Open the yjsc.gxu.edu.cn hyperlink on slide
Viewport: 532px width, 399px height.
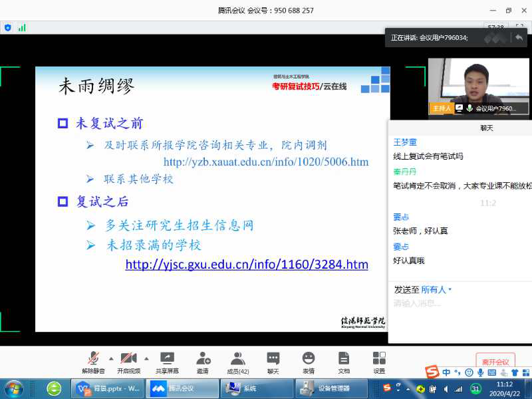pos(247,265)
